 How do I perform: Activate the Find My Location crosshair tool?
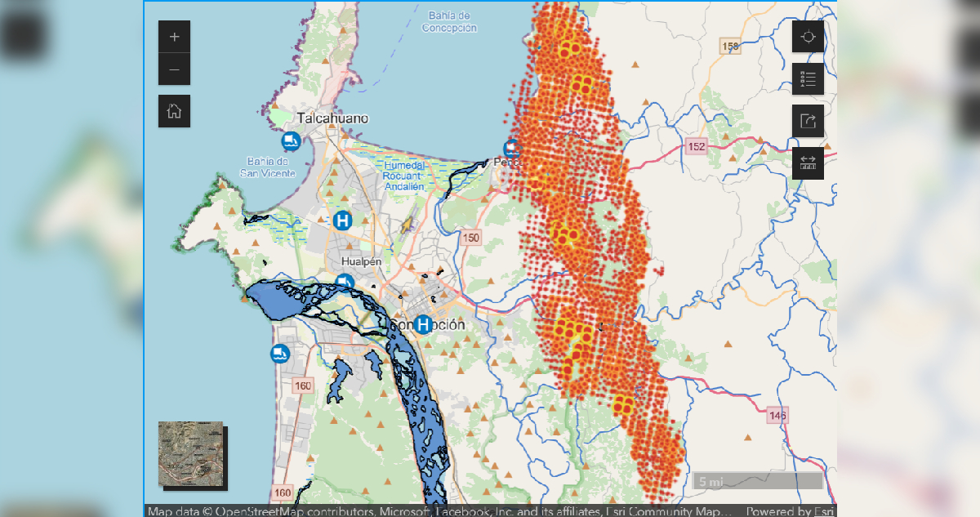pyautogui.click(x=808, y=37)
